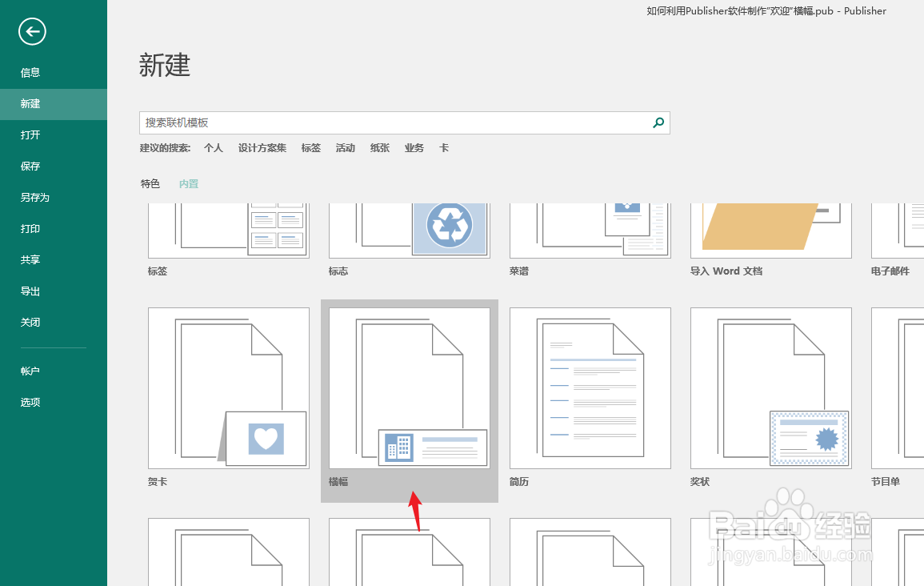The width and height of the screenshot is (924, 586).
Task: Open the 打印 menu item
Action: tap(30, 228)
